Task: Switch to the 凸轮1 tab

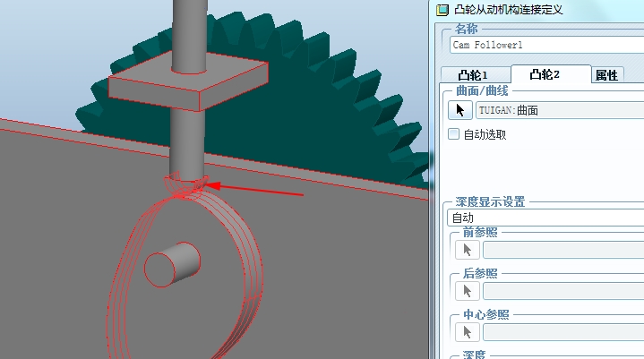Action: coord(474,75)
